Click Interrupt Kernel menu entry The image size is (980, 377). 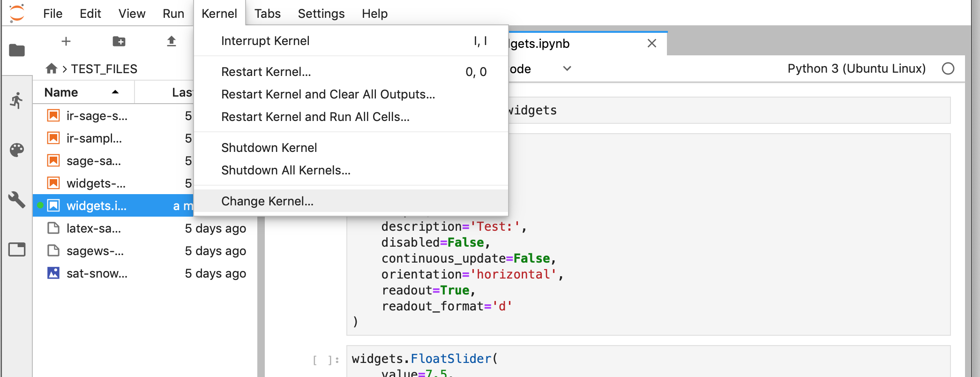pyautogui.click(x=265, y=41)
